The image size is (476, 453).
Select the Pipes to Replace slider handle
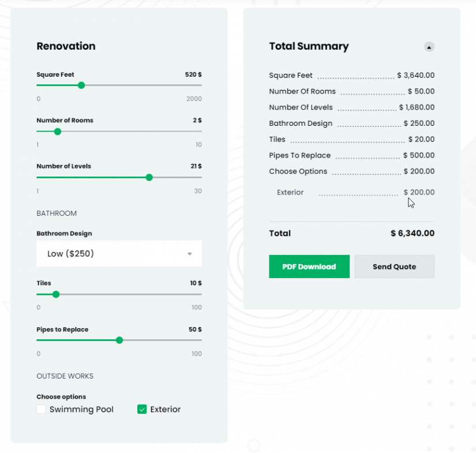pyautogui.click(x=119, y=340)
